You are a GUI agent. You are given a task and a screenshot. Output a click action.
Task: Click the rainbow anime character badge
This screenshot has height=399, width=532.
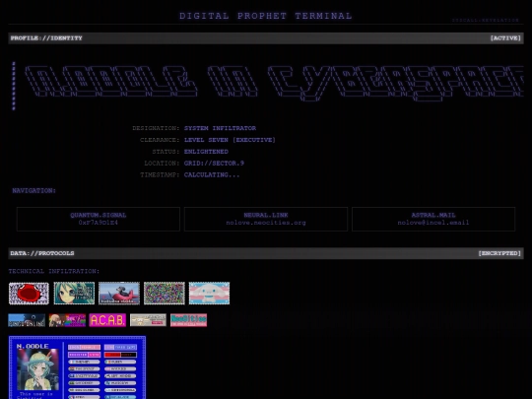point(67,320)
